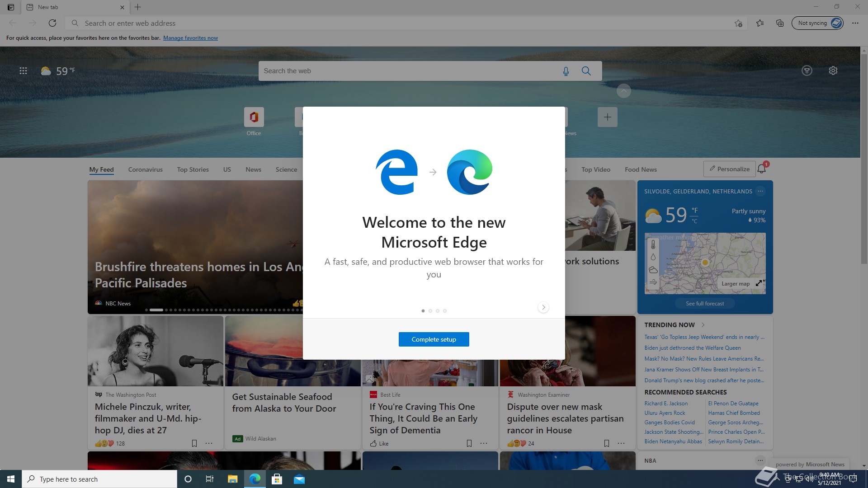Viewport: 868px width, 488px height.
Task: Select temperature map layer icon
Action: (x=653, y=244)
